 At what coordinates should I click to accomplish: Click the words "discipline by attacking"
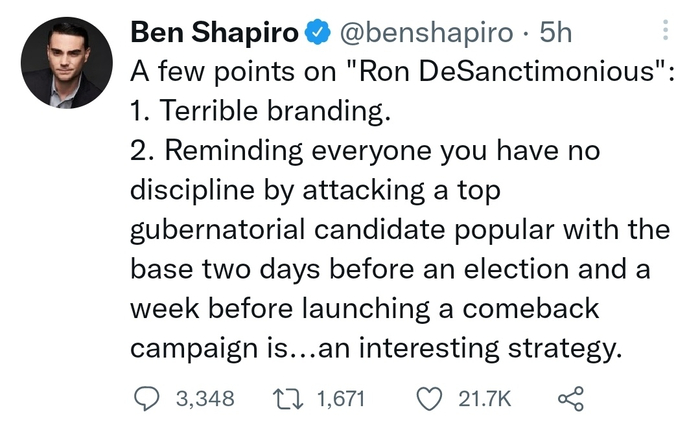tap(253, 190)
